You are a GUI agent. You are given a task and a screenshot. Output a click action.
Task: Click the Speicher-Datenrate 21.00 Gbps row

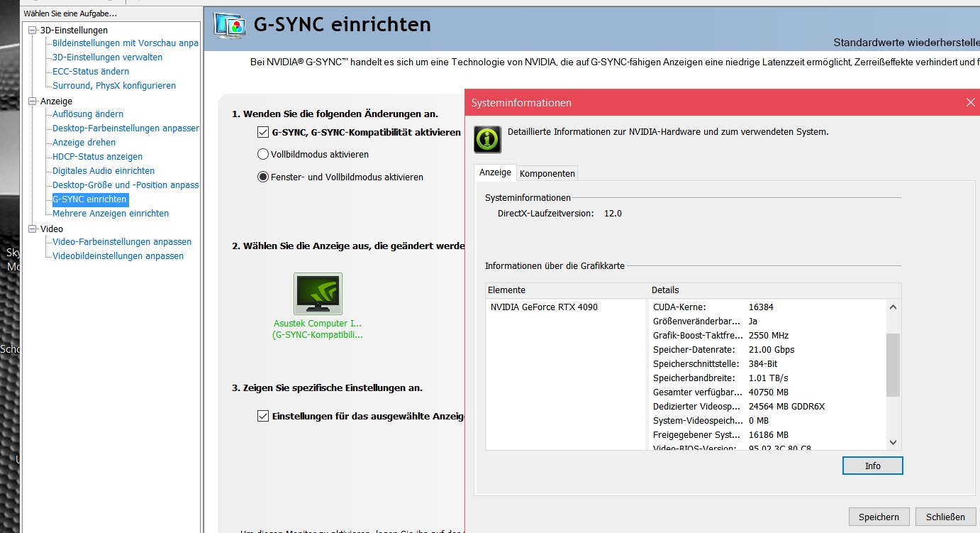(768, 350)
